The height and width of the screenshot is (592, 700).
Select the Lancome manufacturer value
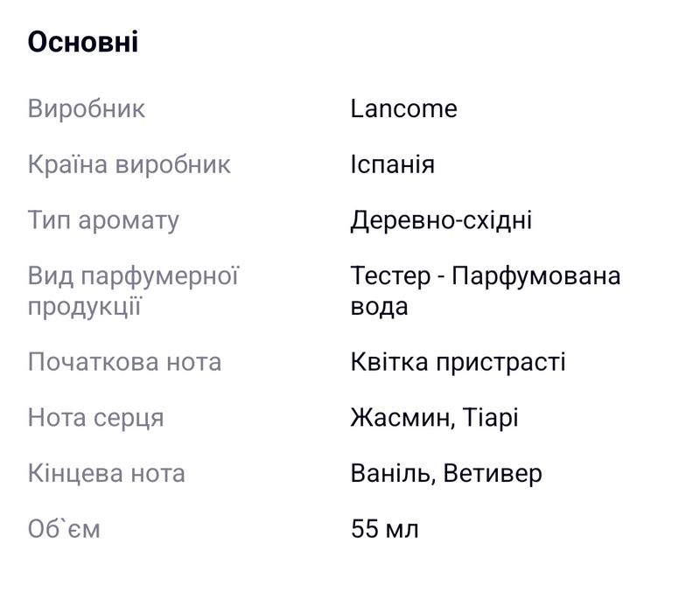(403, 108)
